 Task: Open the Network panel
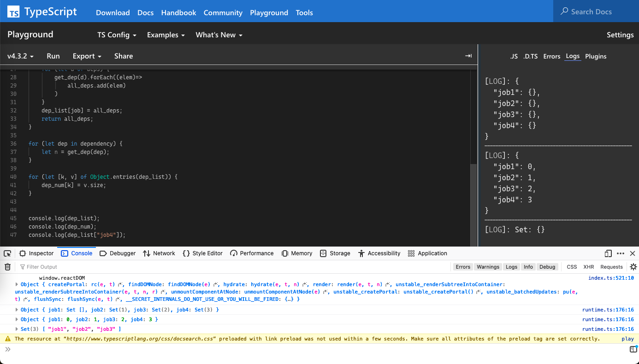click(x=159, y=253)
